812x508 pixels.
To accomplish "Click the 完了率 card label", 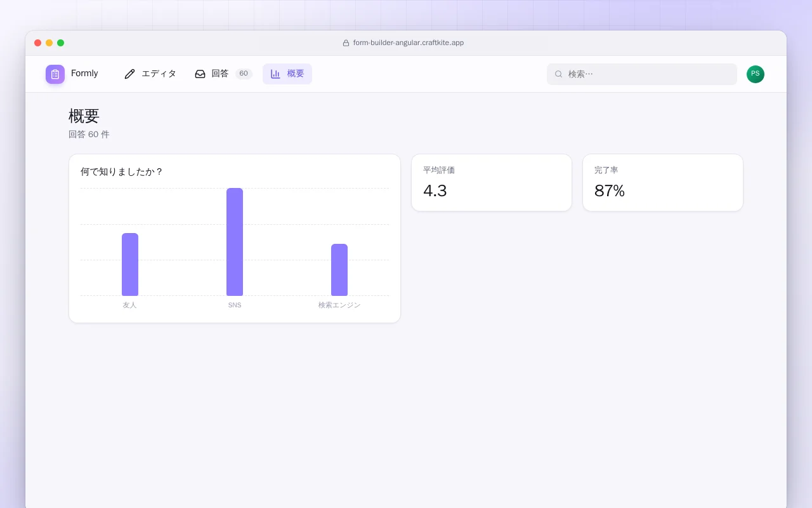I will pos(606,170).
